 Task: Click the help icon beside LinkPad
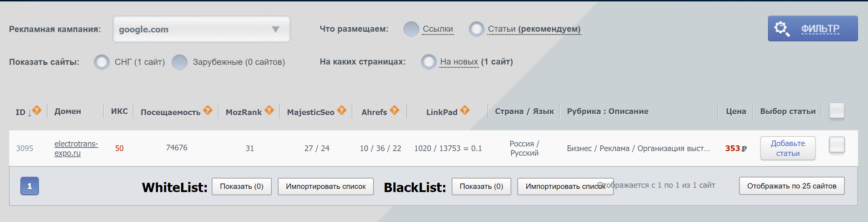point(465,110)
